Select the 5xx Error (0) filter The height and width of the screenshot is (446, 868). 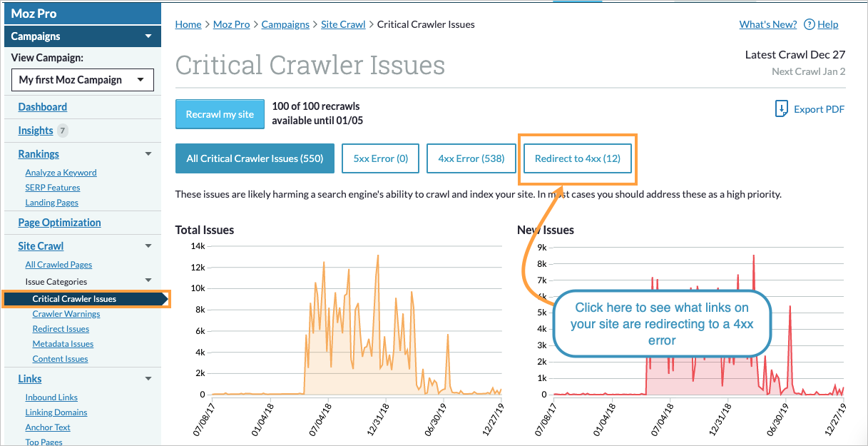(x=380, y=158)
